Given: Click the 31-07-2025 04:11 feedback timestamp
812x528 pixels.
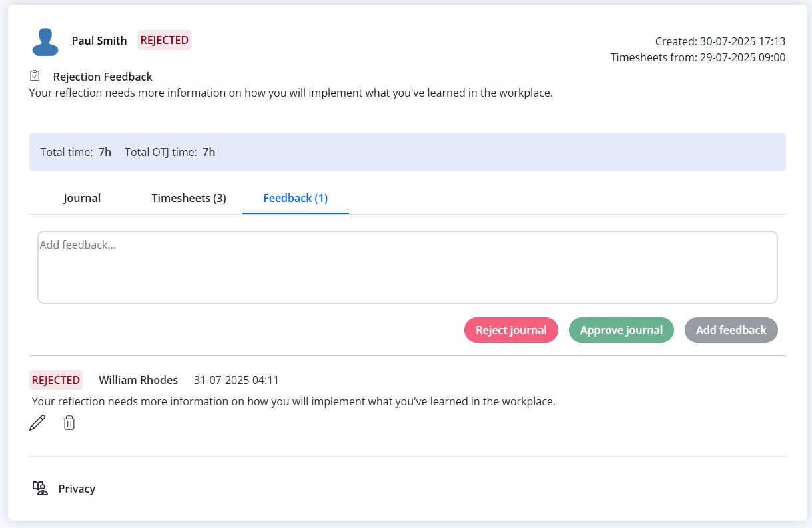Looking at the screenshot, I should (x=236, y=380).
